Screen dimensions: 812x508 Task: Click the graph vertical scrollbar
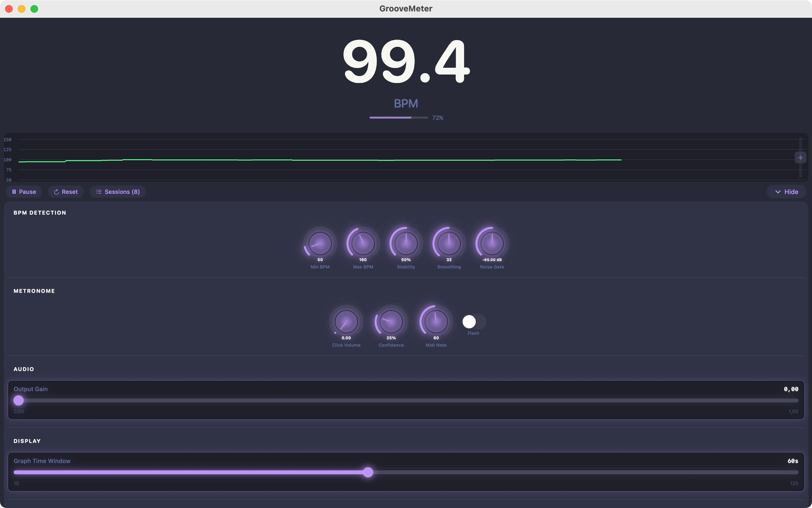800,157
